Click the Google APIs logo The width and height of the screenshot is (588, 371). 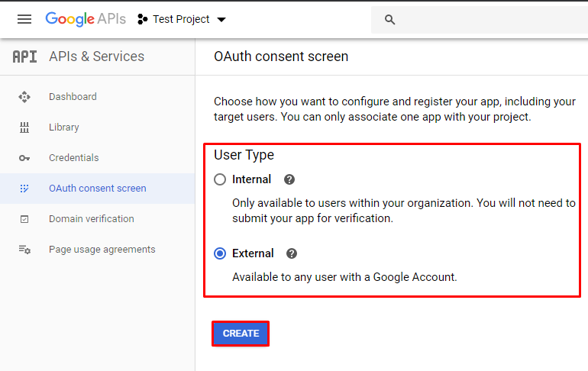click(86, 19)
